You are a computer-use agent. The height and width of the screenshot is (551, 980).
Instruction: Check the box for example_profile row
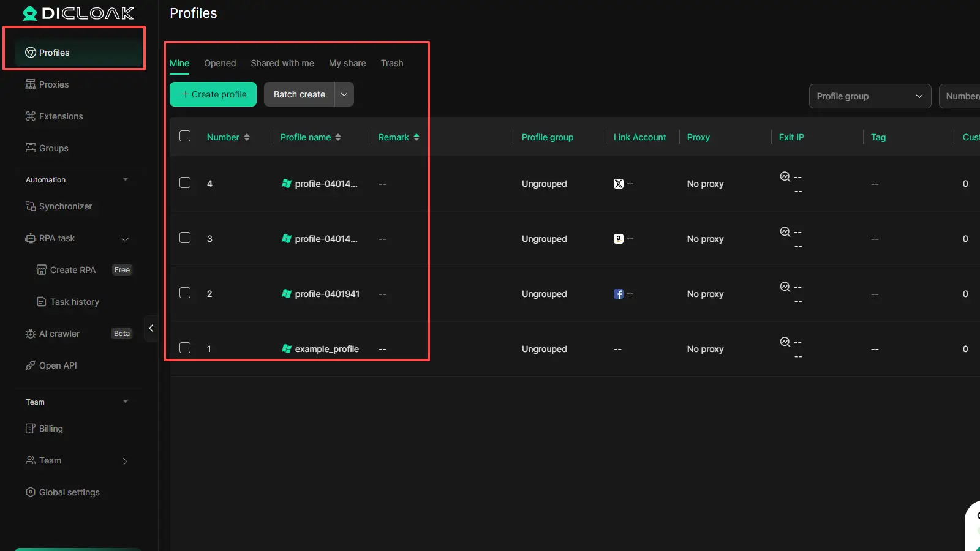tap(185, 348)
